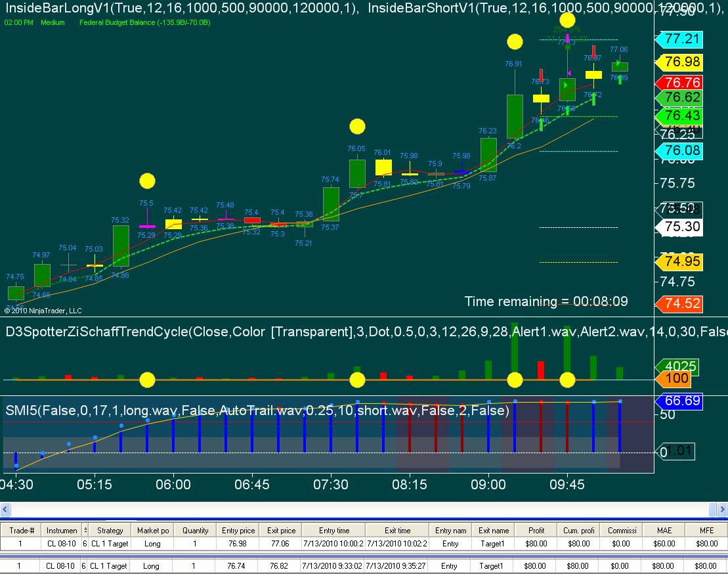Image resolution: width=728 pixels, height=574 pixels.
Task: Click the 77.06 label on the last candle
Action: (619, 49)
